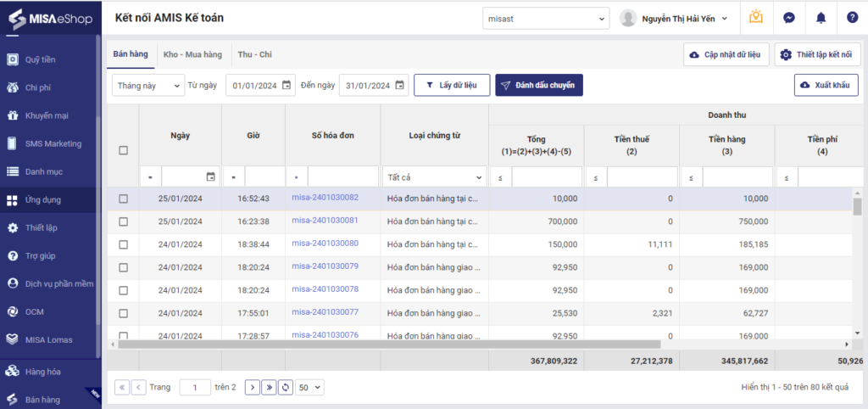Open the Messenger chat icon
Screen dimensions: 868x409
point(789,18)
